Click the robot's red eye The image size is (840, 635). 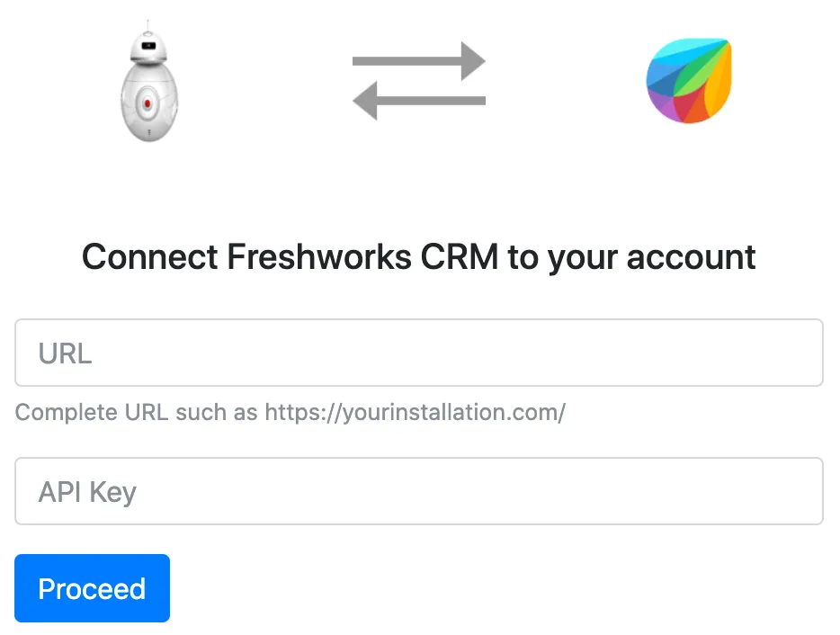click(x=147, y=103)
